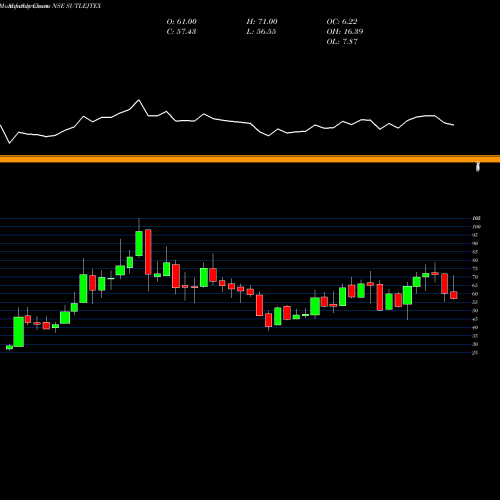Select the OL: 7.87 reading
Image resolution: width=500 pixels, height=500 pixels.
pyautogui.click(x=342, y=42)
